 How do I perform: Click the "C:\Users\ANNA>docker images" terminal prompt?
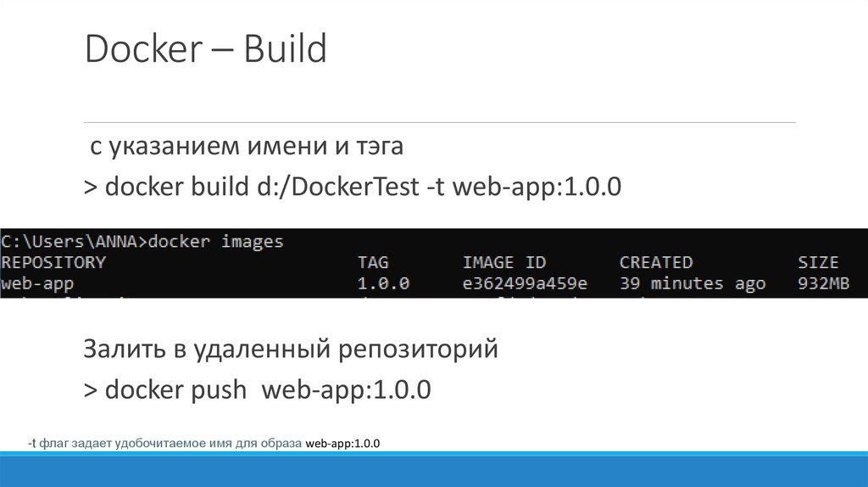[142, 242]
